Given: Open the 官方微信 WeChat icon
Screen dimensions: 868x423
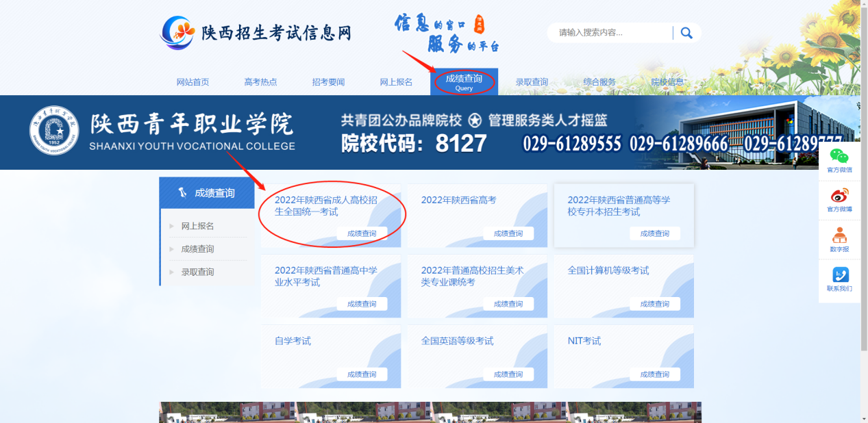Looking at the screenshot, I should (839, 161).
